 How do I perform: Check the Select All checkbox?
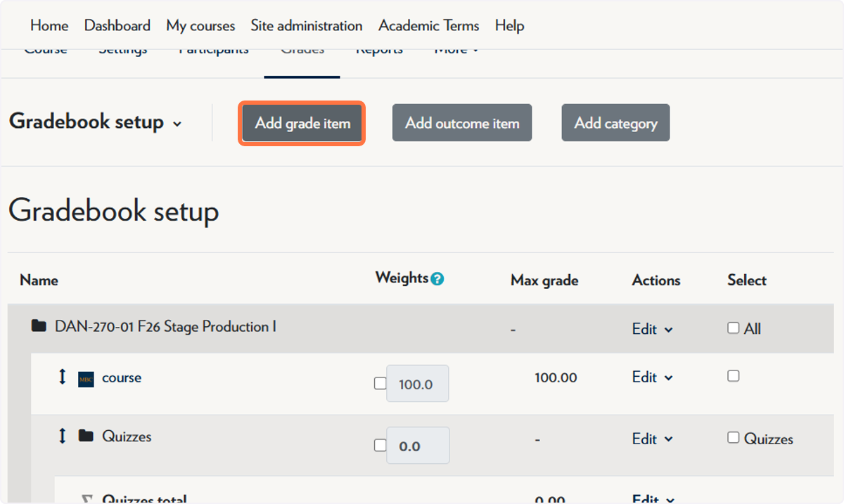pos(734,328)
